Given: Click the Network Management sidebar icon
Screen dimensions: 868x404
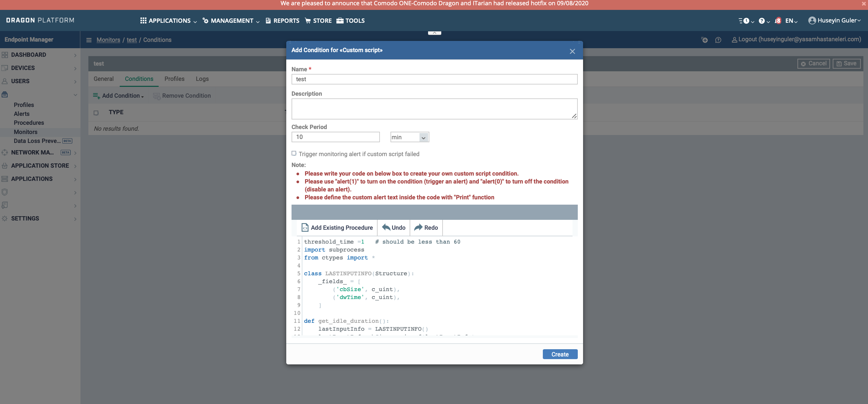Looking at the screenshot, I should click(x=5, y=152).
